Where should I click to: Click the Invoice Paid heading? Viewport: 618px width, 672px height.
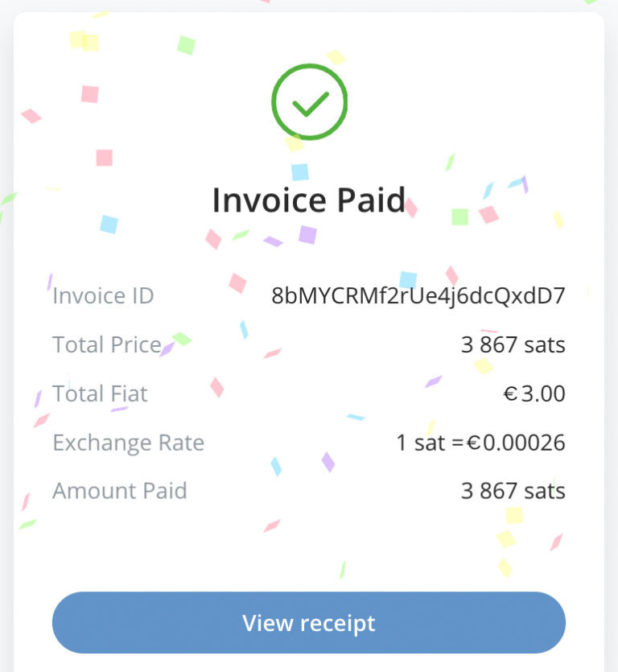coord(309,200)
